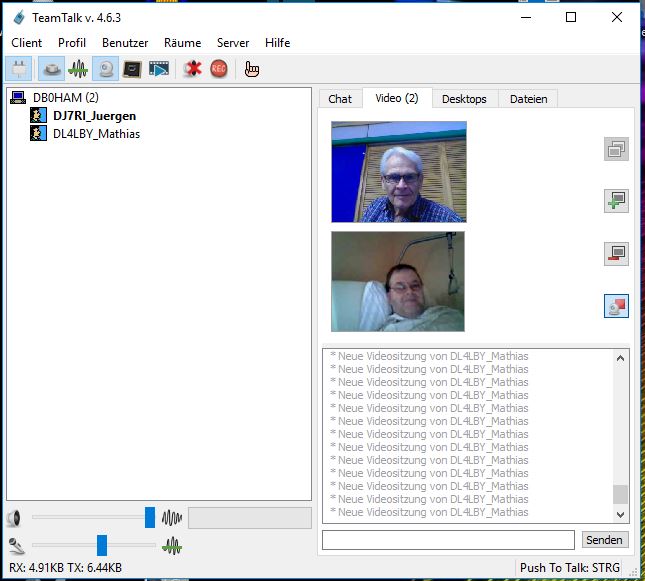
Task: Click the Connect to server plug icon
Action: [19, 69]
